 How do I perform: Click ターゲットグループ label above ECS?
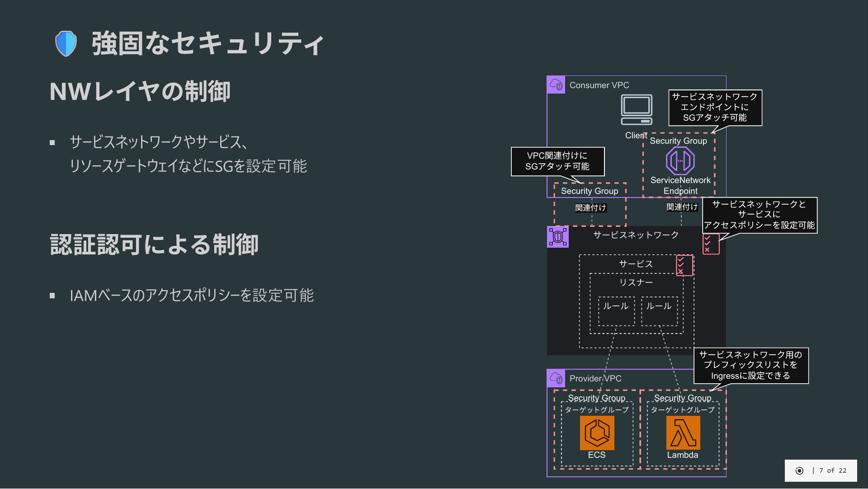point(597,410)
